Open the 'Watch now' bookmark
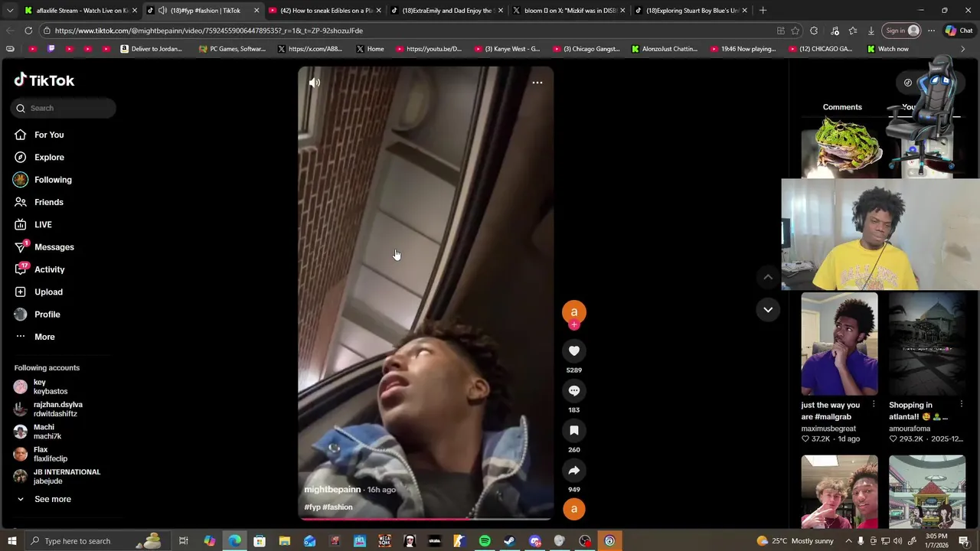 [x=887, y=49]
